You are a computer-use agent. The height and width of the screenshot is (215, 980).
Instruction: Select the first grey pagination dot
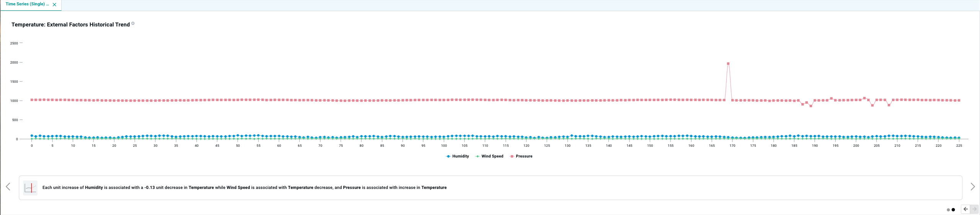tap(948, 210)
